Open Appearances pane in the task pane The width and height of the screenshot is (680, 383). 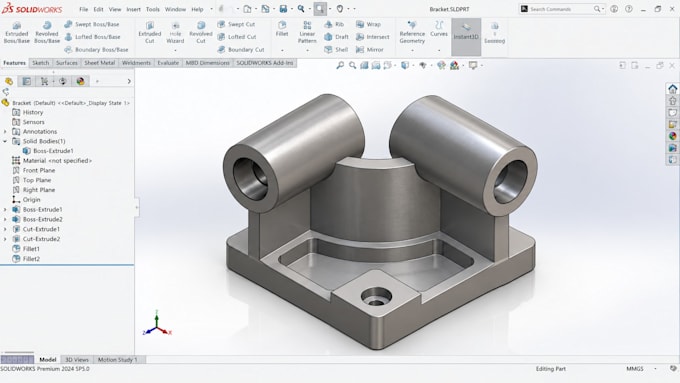tap(673, 136)
